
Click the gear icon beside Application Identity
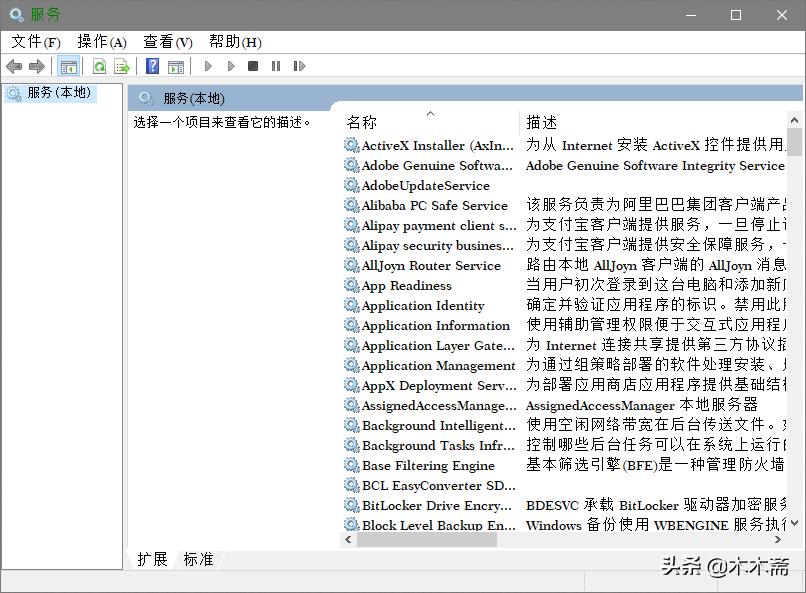(x=352, y=305)
